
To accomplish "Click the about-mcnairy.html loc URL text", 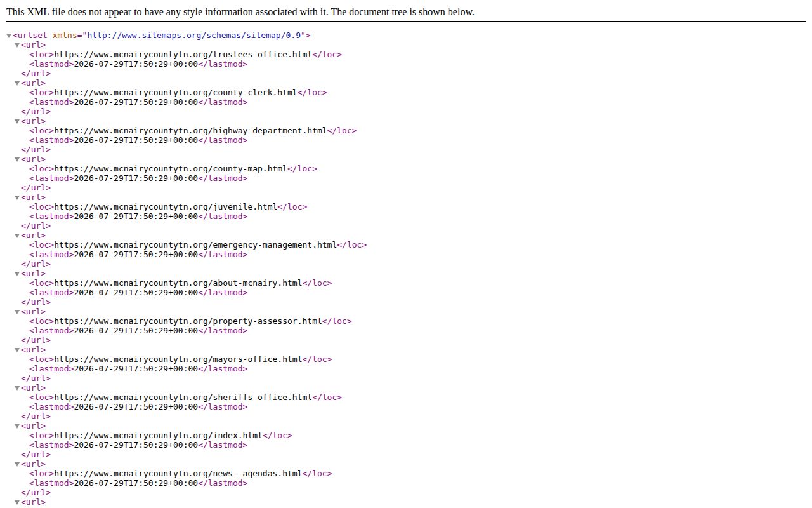I will [x=178, y=283].
